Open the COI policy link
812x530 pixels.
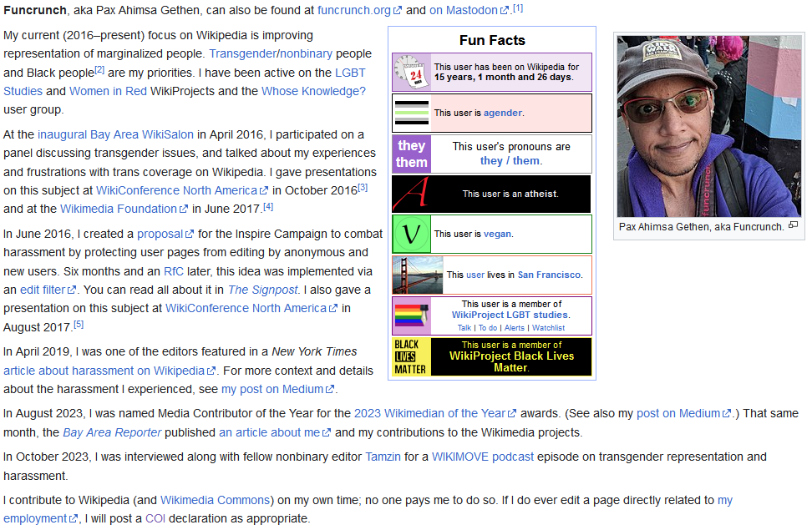click(x=155, y=518)
